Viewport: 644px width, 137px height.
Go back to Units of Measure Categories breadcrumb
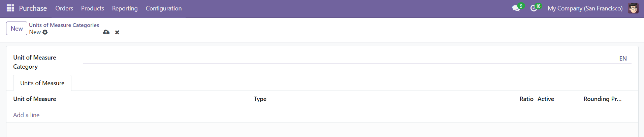(x=64, y=25)
